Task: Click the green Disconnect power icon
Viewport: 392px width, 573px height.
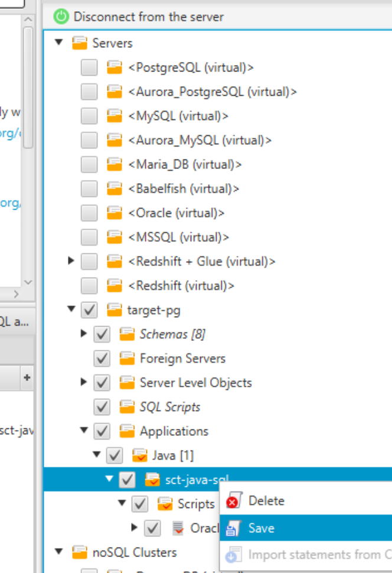Action: pyautogui.click(x=61, y=17)
